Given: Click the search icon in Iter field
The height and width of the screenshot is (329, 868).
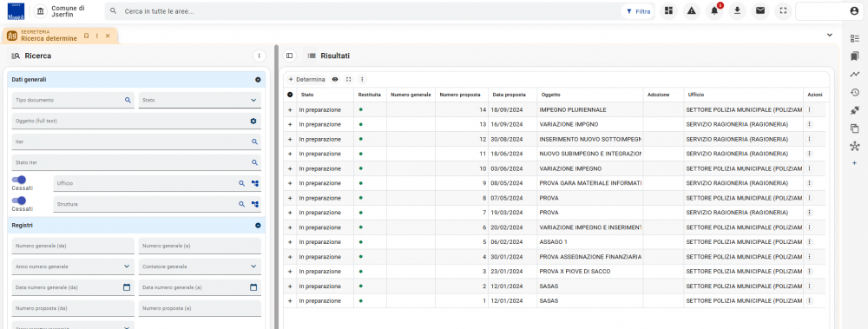Looking at the screenshot, I should click(254, 141).
